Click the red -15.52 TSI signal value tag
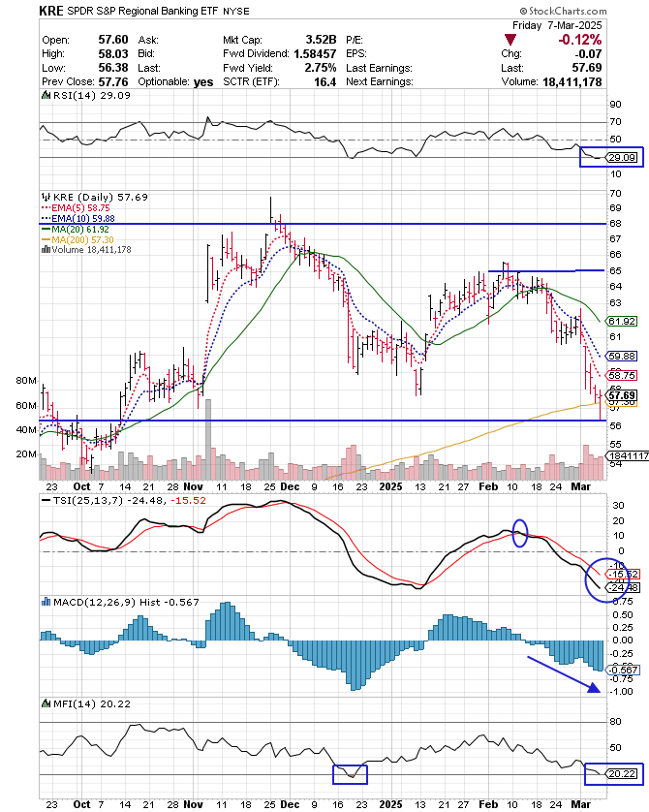The height and width of the screenshot is (812, 649). tap(623, 575)
